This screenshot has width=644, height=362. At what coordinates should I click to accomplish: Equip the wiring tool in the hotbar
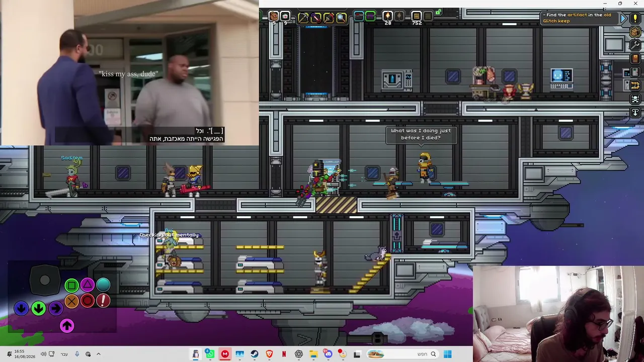(x=315, y=18)
